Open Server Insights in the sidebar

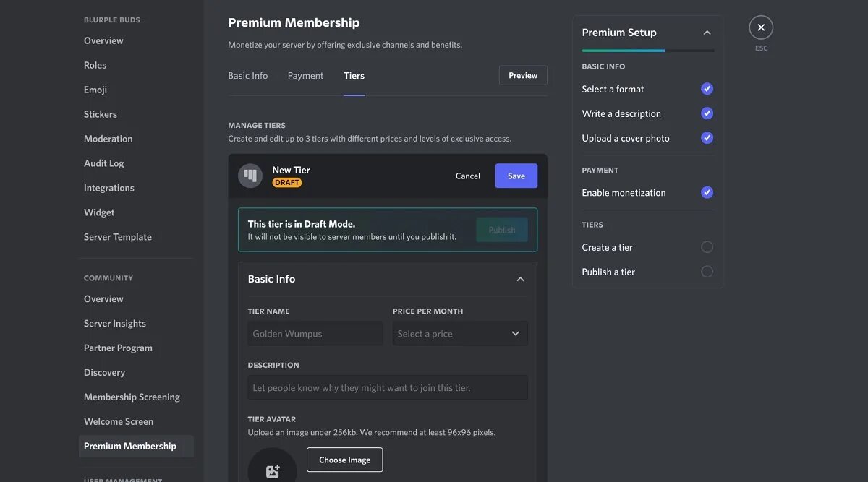coord(115,324)
